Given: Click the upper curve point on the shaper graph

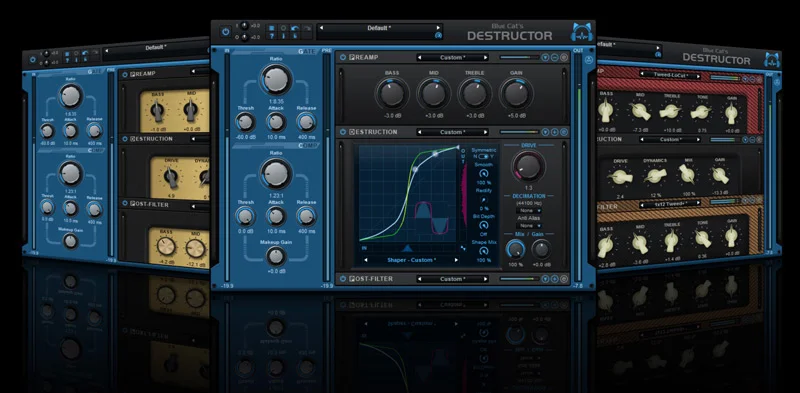Looking at the screenshot, I should 435,154.
